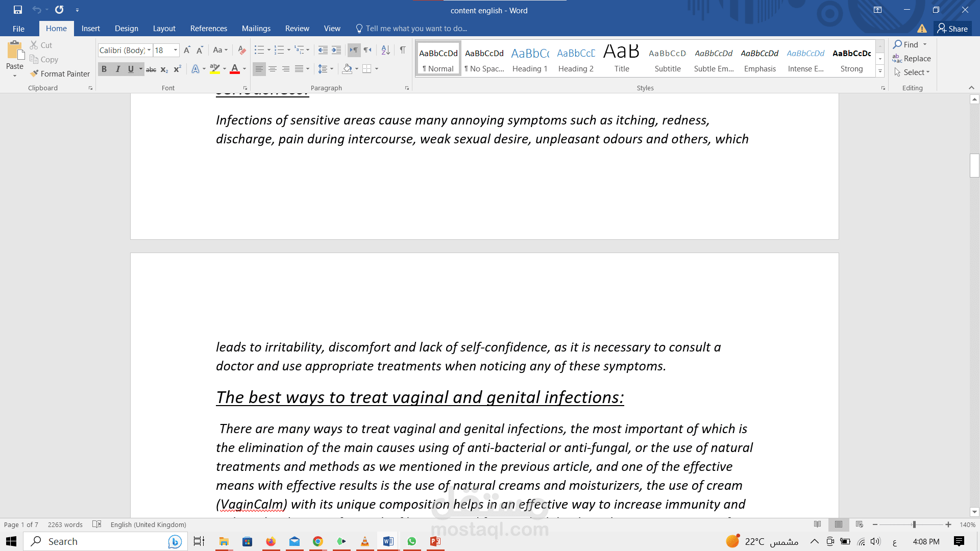Apply a numbered list
Viewport: 980px width, 551px height.
click(279, 50)
